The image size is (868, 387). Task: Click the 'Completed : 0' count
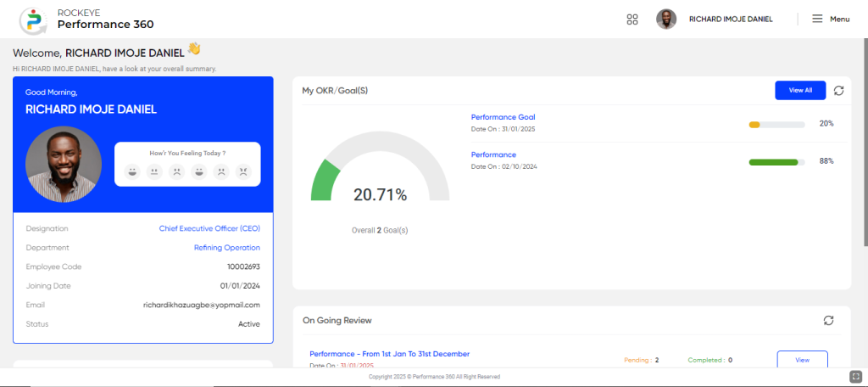click(709, 360)
